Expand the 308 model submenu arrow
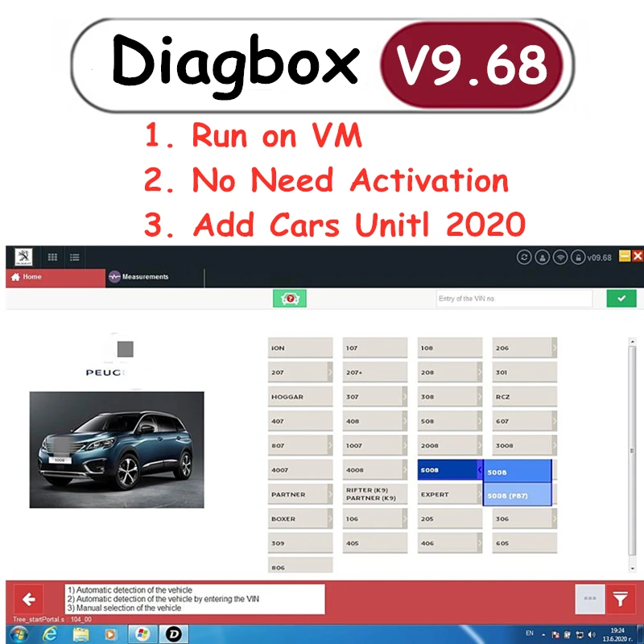This screenshot has height=644, width=644. click(479, 397)
